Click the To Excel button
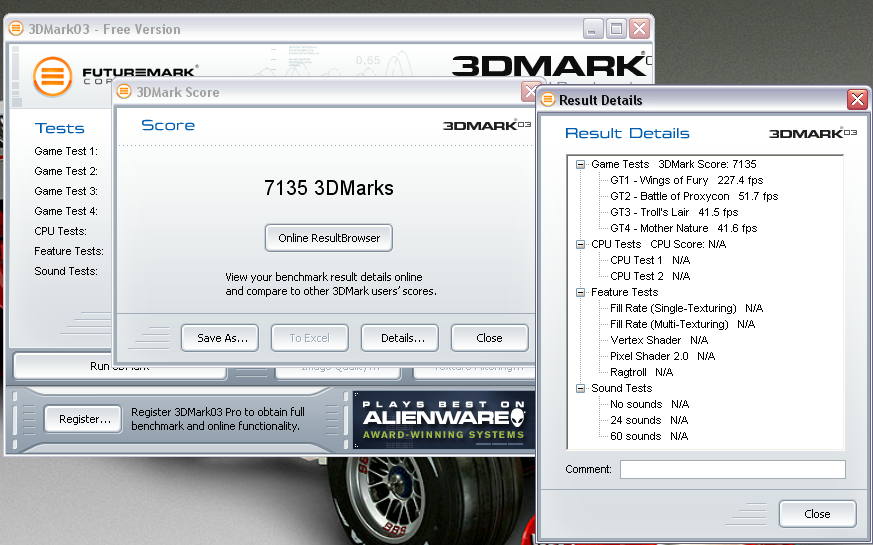The width and height of the screenshot is (873, 545). (x=310, y=338)
